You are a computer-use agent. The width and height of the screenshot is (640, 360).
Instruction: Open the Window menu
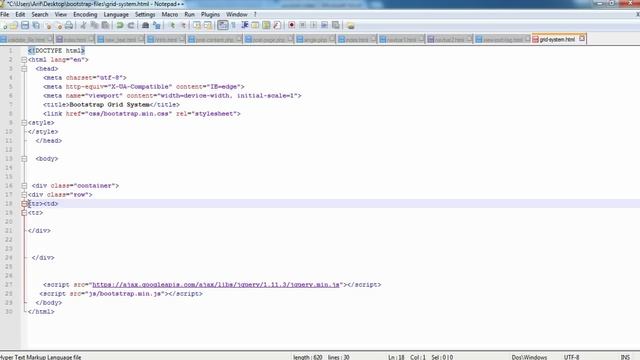click(x=237, y=14)
